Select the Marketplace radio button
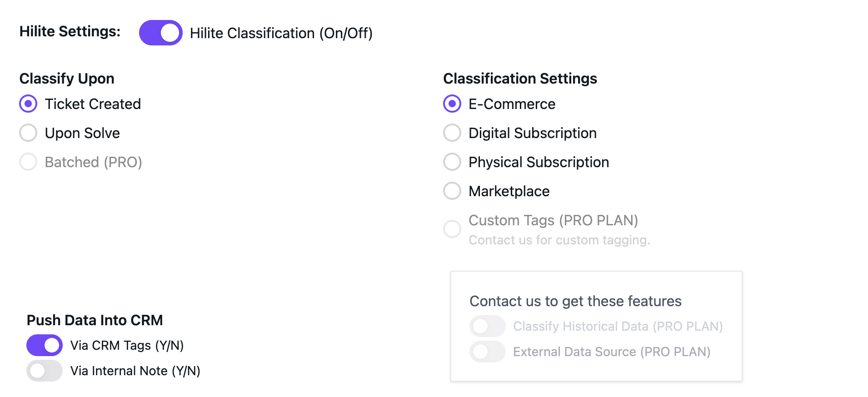 452,191
